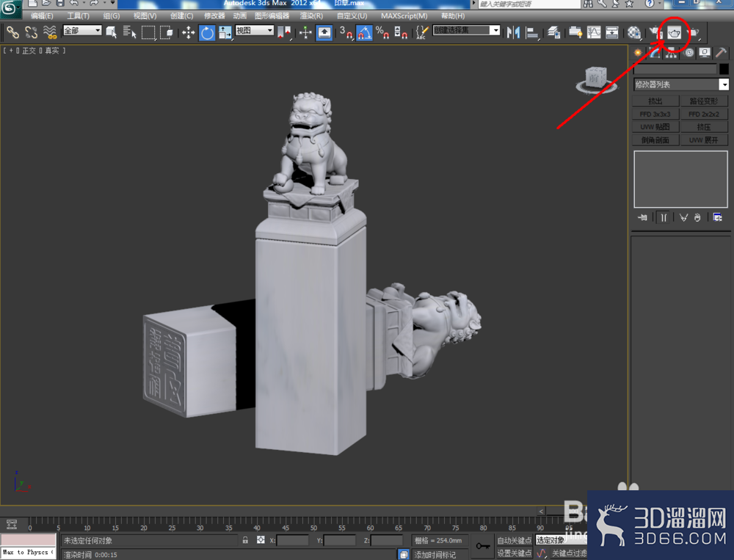Viewport: 734px width, 560px height.
Task: Toggle the Spinner Snap button
Action: coord(401,32)
